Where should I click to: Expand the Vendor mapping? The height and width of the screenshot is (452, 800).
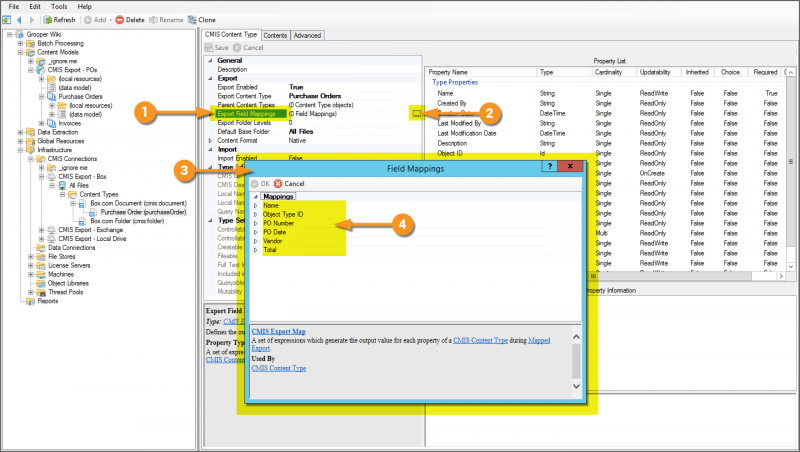pyautogui.click(x=256, y=241)
